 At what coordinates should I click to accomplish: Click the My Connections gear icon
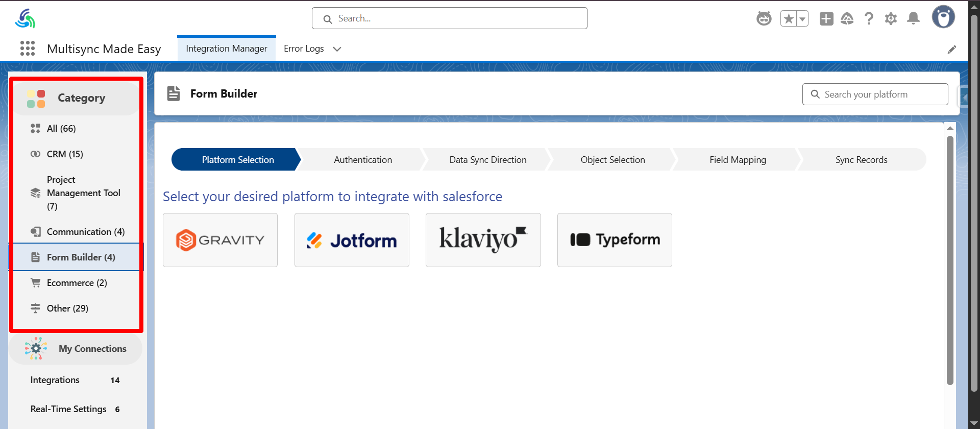(36, 349)
